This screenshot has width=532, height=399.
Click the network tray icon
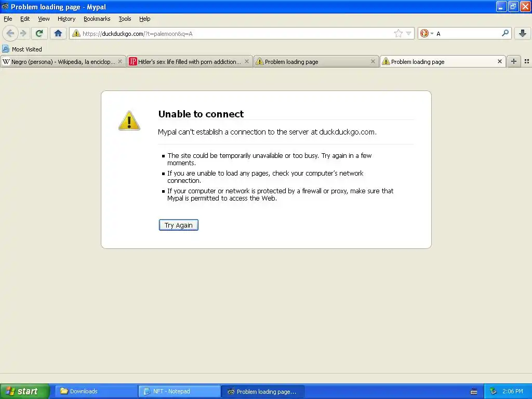pyautogui.click(x=494, y=391)
